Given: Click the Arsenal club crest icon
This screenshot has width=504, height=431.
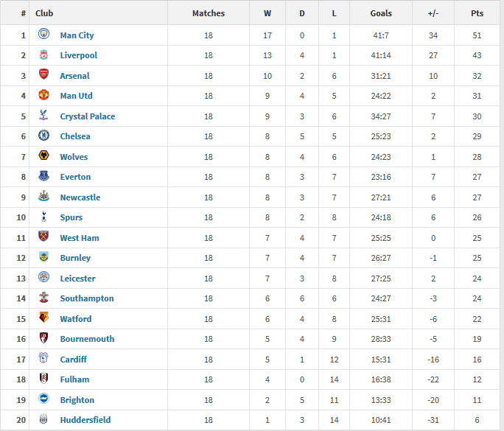Looking at the screenshot, I should (43, 75).
